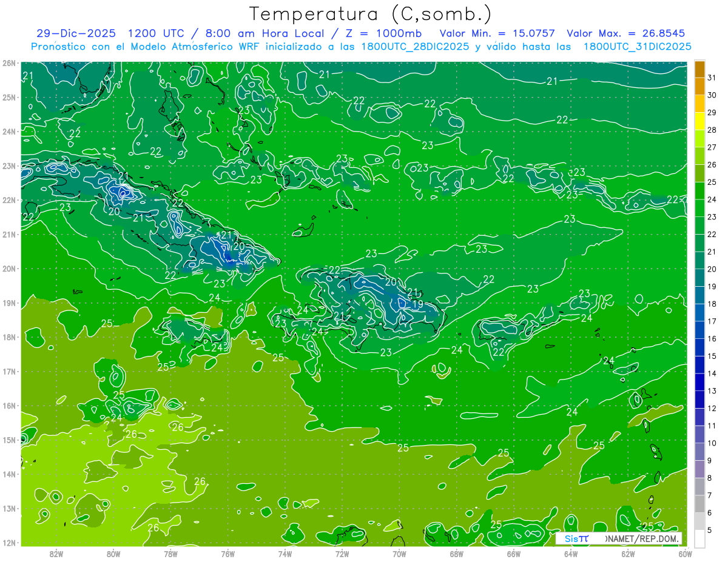The image size is (728, 562).
Task: Pick the dark blue swatch between 13 and 14
Action: pyautogui.click(x=699, y=382)
